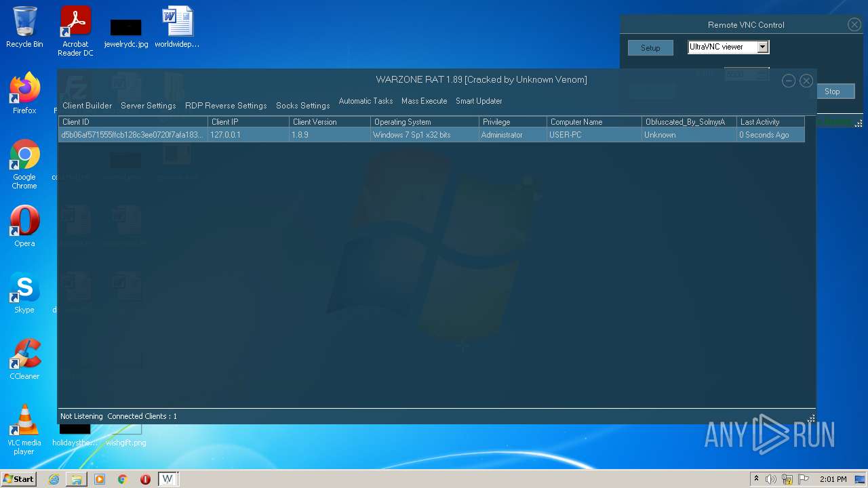This screenshot has height=488, width=868.
Task: Open the Automatic Tasks menu
Action: coord(366,101)
